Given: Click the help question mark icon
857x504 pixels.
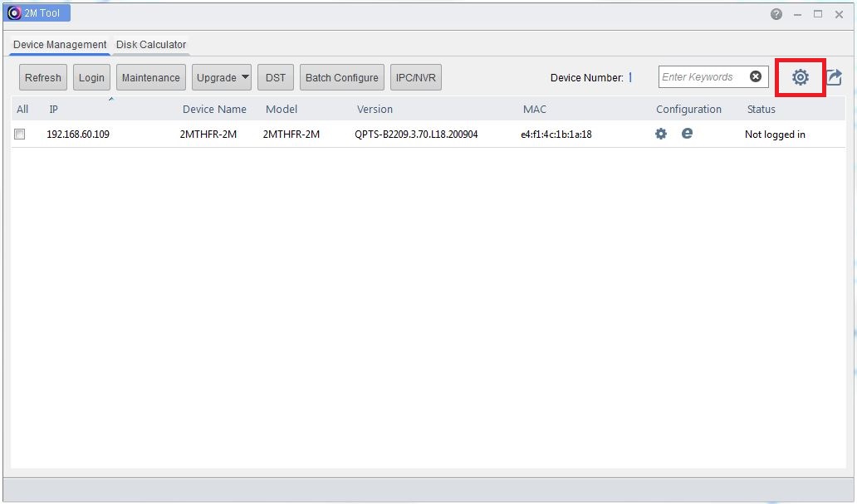Looking at the screenshot, I should tap(776, 14).
